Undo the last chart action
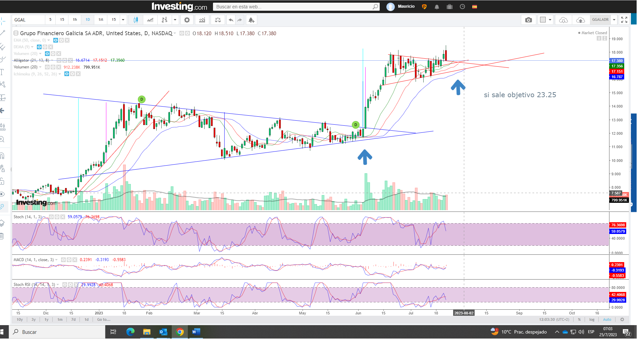This screenshot has height=362, width=644. tap(231, 20)
